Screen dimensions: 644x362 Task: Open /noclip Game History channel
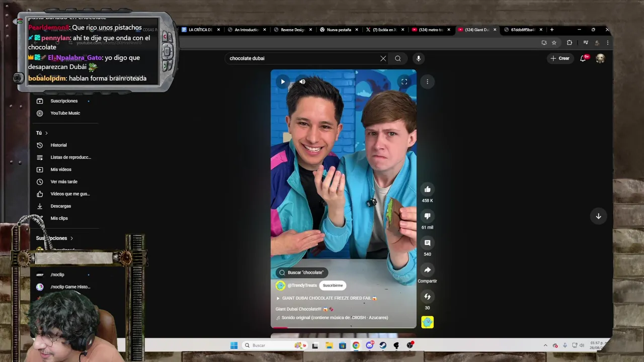(70, 287)
